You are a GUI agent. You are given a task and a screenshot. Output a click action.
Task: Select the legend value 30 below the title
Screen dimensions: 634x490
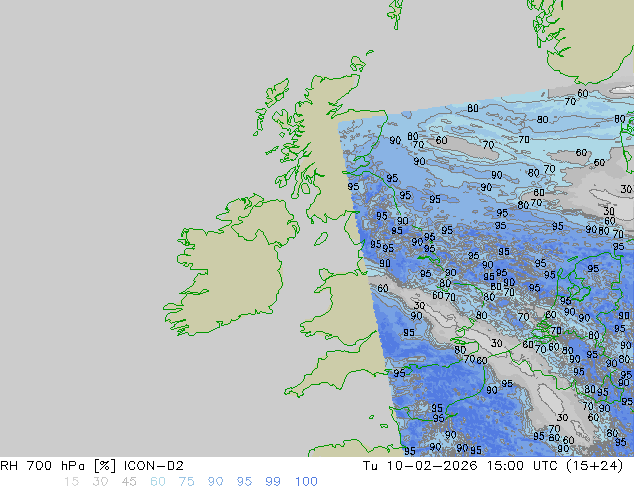pos(100,482)
